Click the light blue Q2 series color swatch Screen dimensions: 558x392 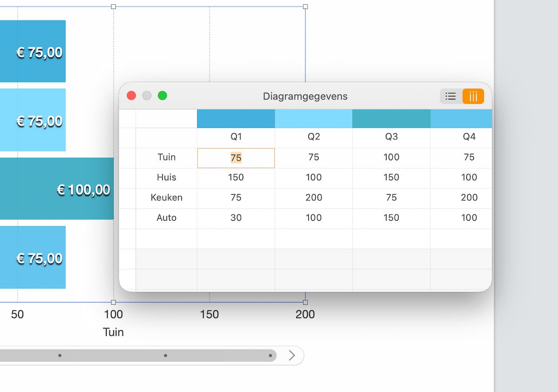(x=313, y=119)
